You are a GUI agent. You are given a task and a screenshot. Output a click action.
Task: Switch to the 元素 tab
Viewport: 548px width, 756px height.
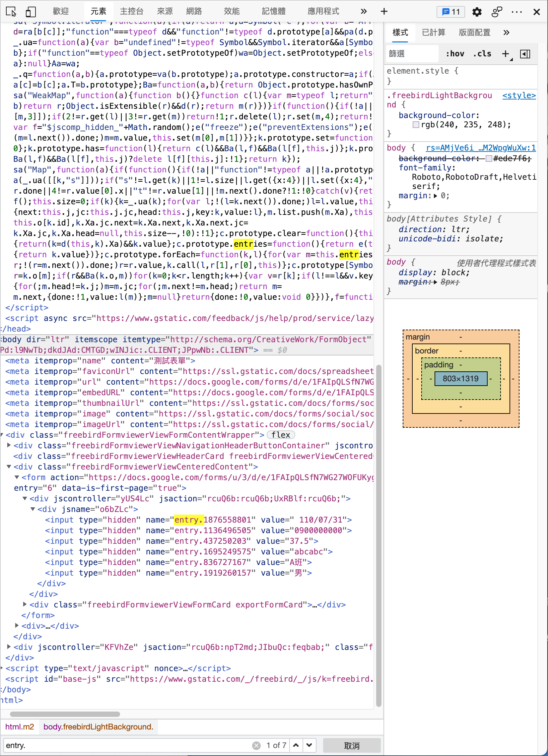99,11
